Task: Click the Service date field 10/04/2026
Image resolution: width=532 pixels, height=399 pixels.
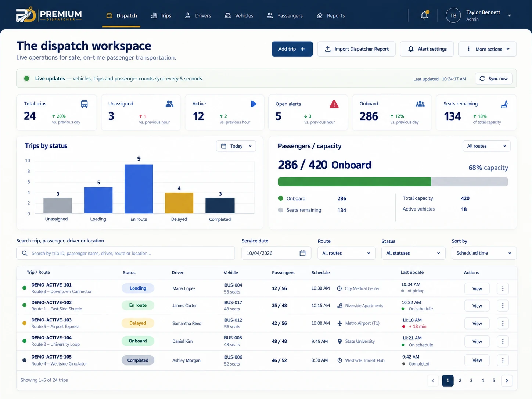Action: tap(276, 253)
